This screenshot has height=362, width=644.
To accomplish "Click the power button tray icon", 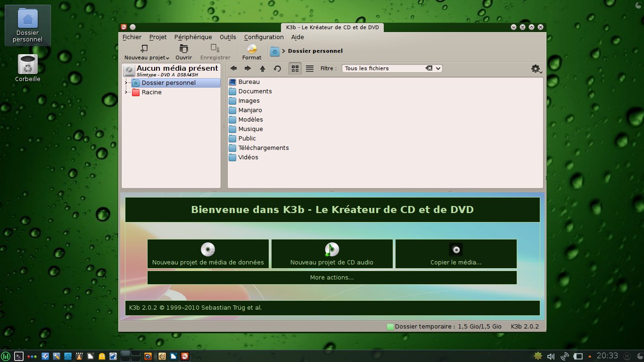I will pos(627,356).
